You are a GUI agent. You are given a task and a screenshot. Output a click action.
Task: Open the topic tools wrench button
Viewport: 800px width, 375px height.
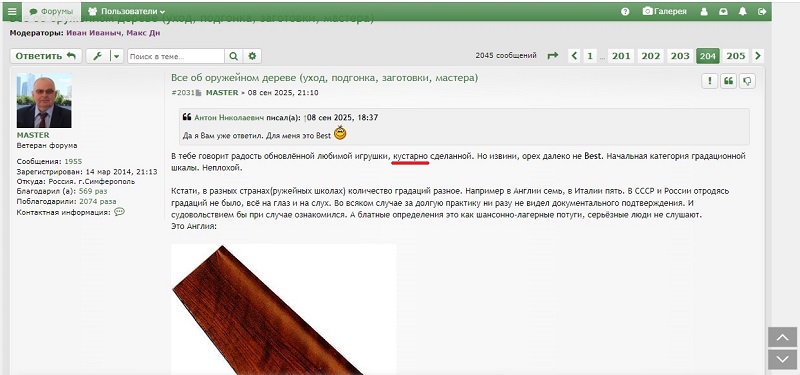(x=98, y=56)
